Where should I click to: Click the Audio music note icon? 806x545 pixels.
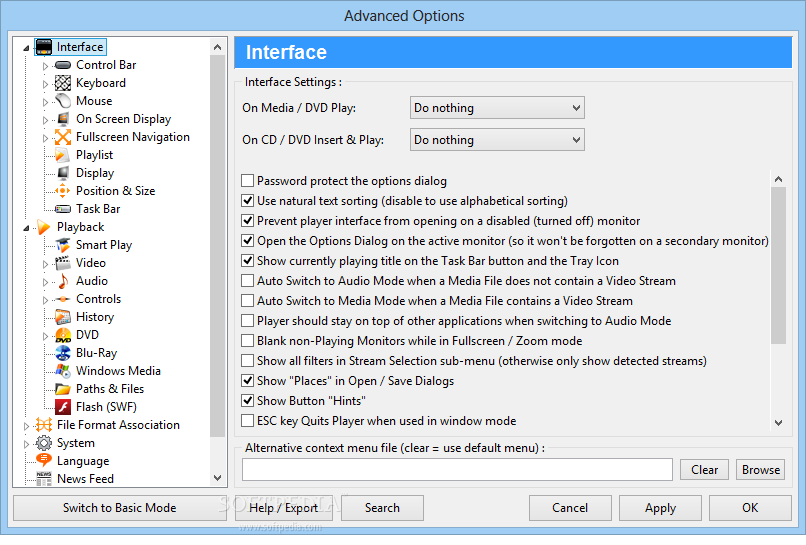point(63,281)
